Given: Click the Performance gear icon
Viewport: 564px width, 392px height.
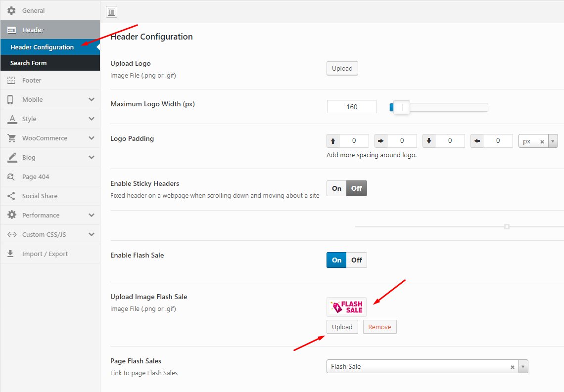Looking at the screenshot, I should click(x=11, y=215).
